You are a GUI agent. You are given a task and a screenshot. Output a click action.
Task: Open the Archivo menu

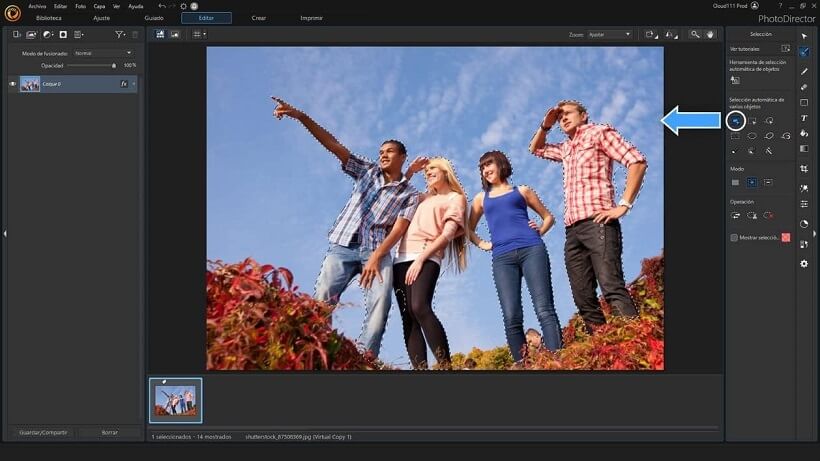37,6
